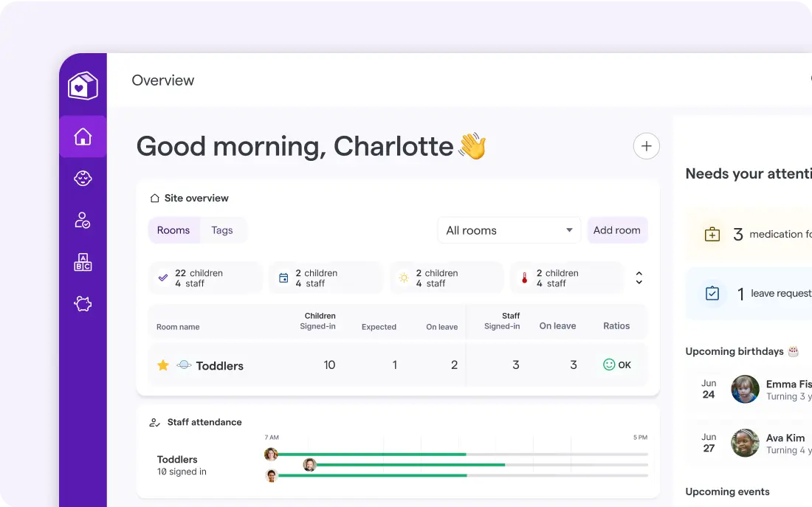This screenshot has width=812, height=507.
Task: Click the Add room button
Action: pyautogui.click(x=617, y=230)
